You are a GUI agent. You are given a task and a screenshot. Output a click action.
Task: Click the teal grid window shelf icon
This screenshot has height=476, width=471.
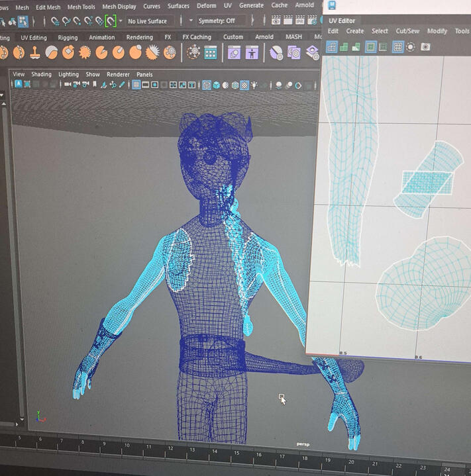[211, 52]
